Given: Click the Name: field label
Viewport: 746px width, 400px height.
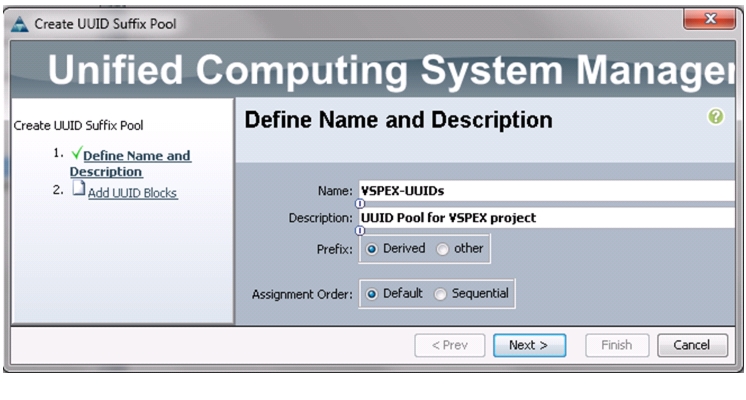Looking at the screenshot, I should [335, 191].
